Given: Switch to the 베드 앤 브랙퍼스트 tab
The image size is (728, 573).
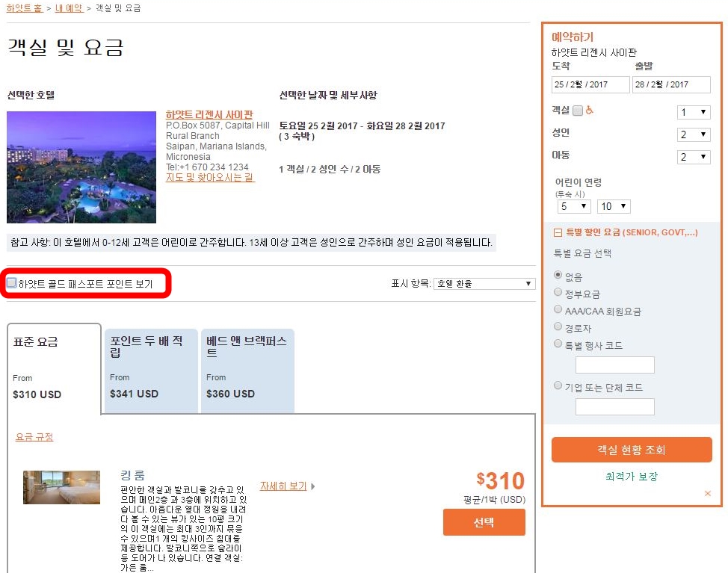Looking at the screenshot, I should (x=247, y=371).
